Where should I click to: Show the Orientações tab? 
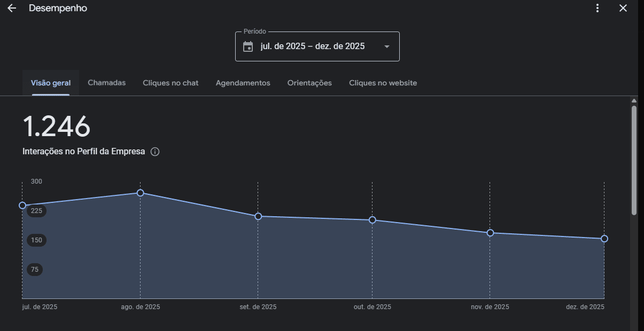[309, 83]
